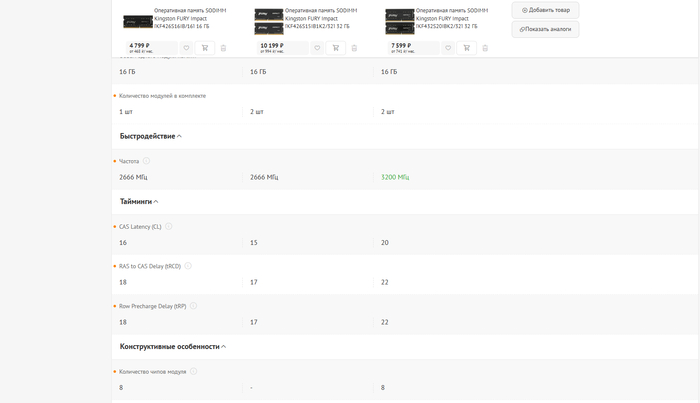The image size is (700, 403).
Task: Select the 1 шт module count value
Action: (x=126, y=112)
